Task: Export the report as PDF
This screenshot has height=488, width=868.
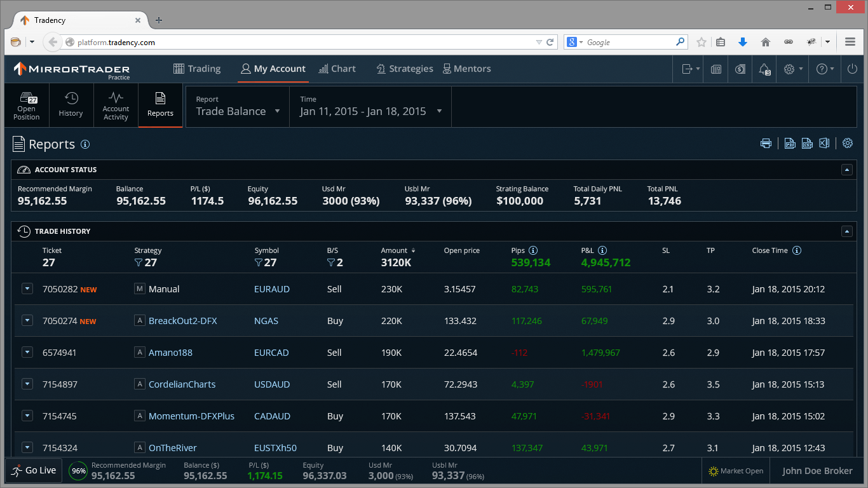Action: 790,143
